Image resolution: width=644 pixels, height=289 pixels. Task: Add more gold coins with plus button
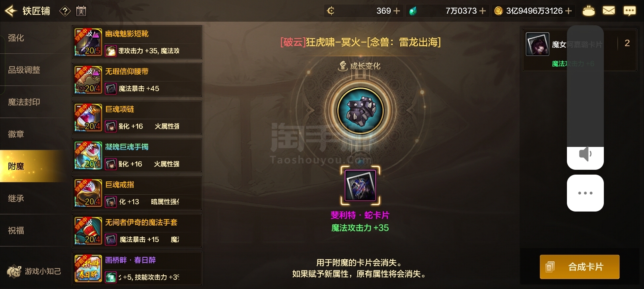tap(569, 11)
